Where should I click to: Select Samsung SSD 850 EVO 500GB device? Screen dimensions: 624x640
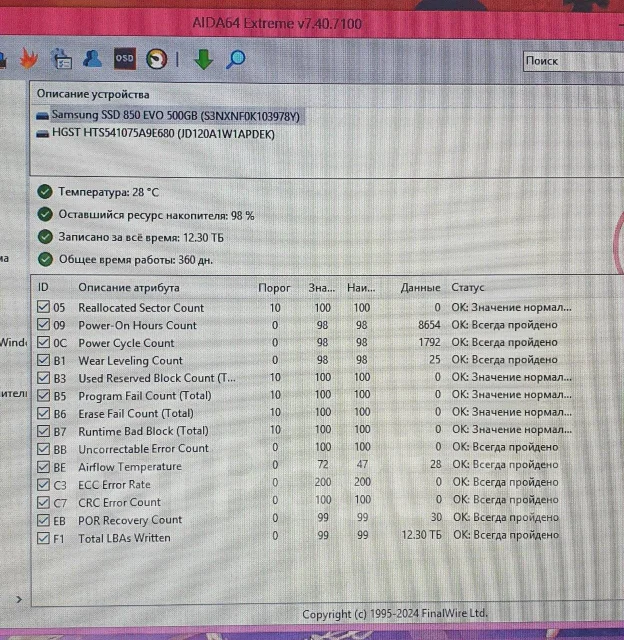click(175, 116)
